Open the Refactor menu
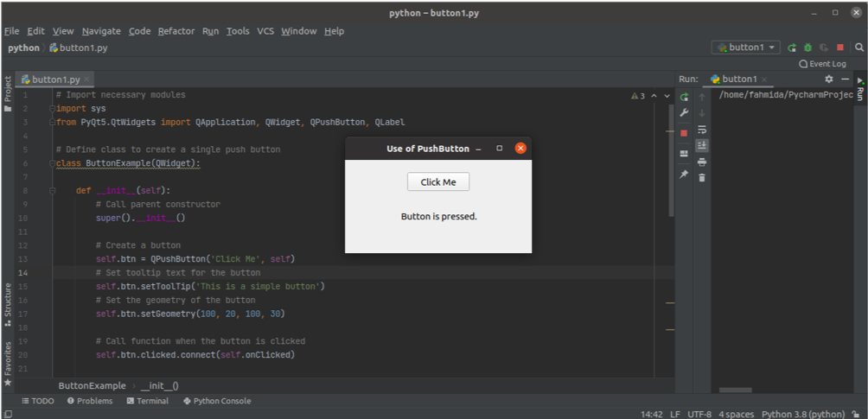The width and height of the screenshot is (868, 419). (176, 31)
